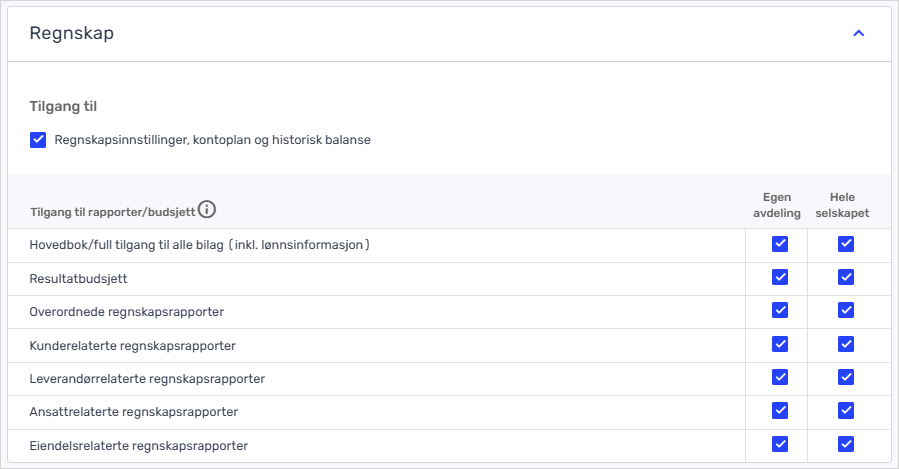Toggle Kunderelaterte regnskapsrapporter Hele selskapet
This screenshot has width=899, height=469.
(x=846, y=344)
